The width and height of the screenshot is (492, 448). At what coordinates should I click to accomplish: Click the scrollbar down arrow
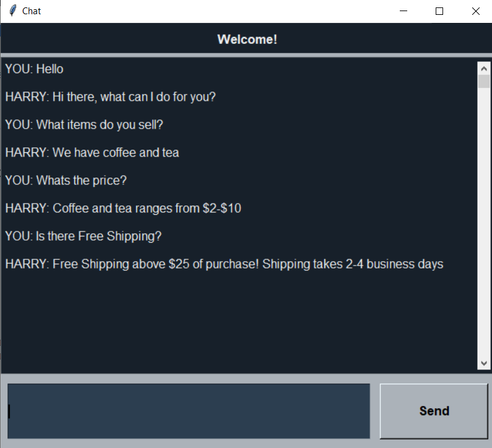(484, 363)
